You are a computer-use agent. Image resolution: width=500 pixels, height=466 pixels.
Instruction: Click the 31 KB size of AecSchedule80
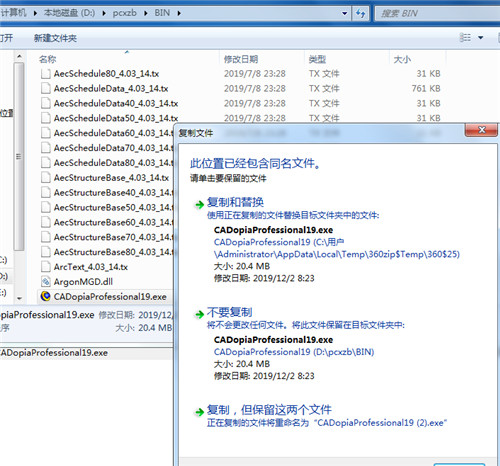(428, 74)
